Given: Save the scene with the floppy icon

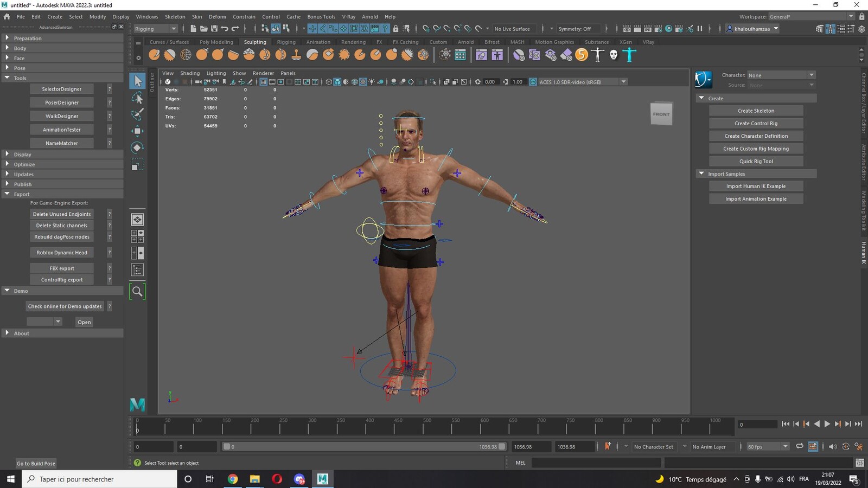Looking at the screenshot, I should (x=214, y=29).
